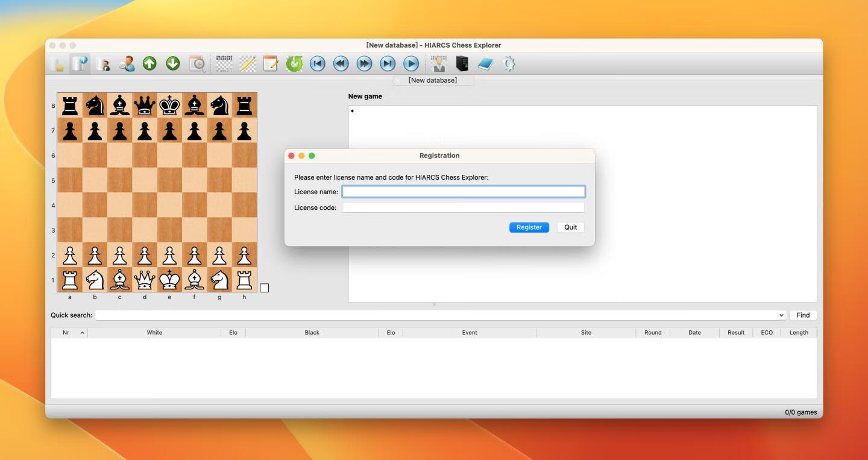Sort by the Result column header

[x=736, y=333]
